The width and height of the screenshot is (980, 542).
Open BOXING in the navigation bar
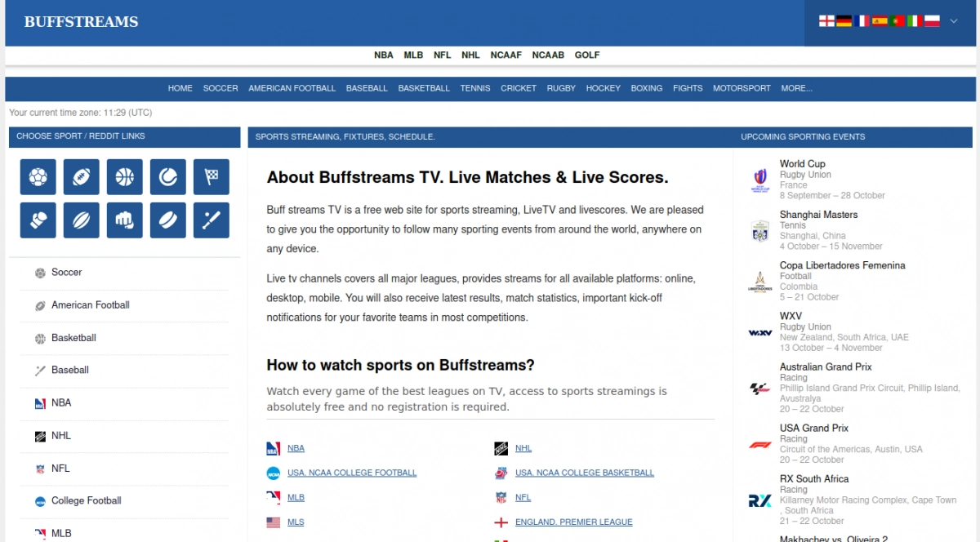[x=647, y=88]
